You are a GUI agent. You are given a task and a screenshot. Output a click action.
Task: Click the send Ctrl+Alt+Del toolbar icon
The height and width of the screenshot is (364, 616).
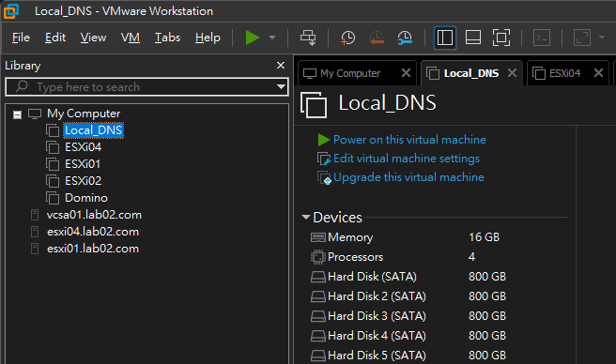(308, 38)
